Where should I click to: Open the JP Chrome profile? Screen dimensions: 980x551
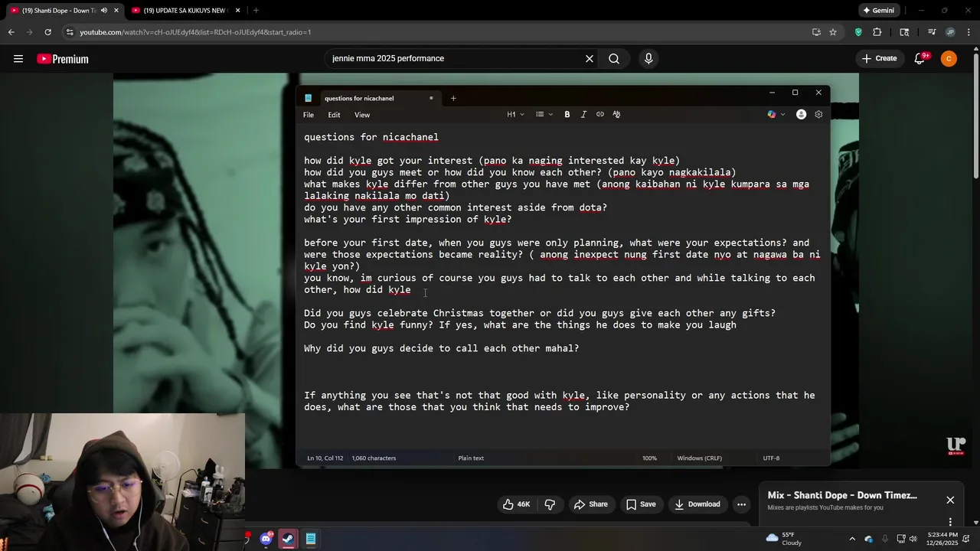pos(950,32)
